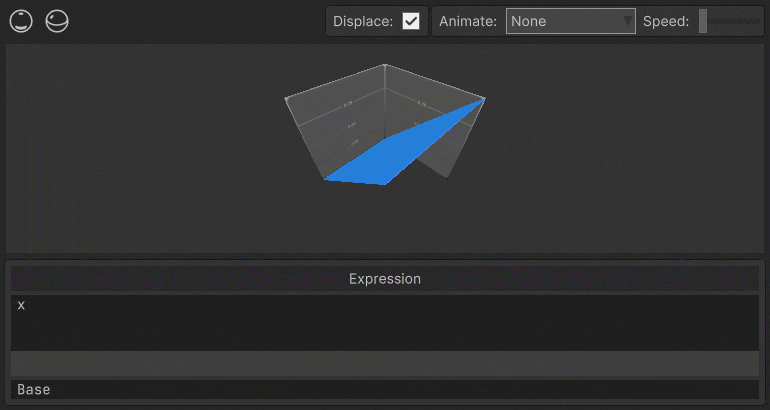This screenshot has height=410, width=770.
Task: Click the right wall 0.75 axis label
Action: (x=421, y=103)
